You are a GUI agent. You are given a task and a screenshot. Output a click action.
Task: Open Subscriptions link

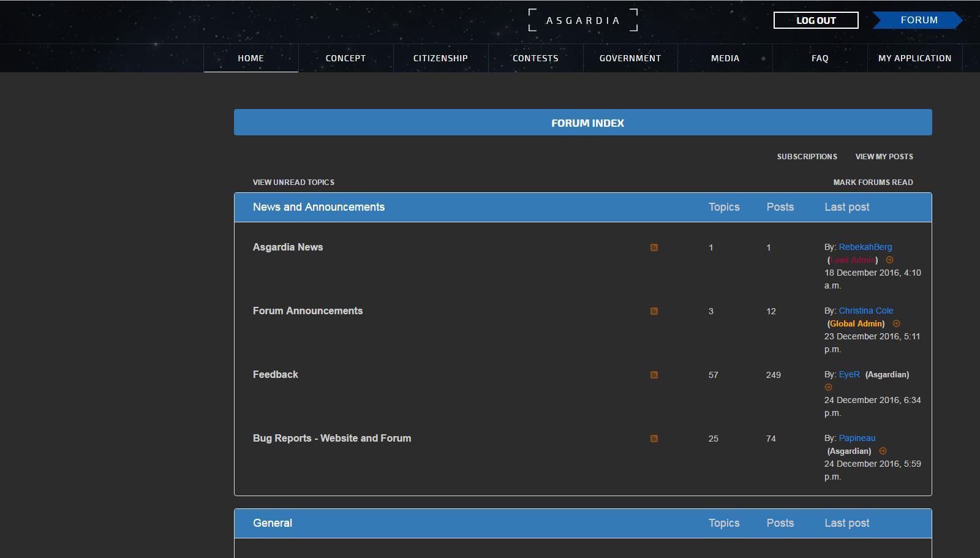click(807, 157)
